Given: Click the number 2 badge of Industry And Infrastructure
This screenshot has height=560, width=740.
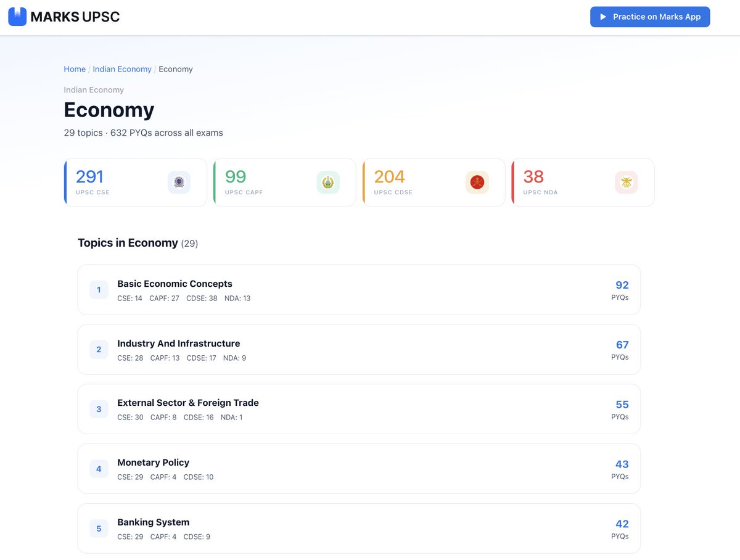Looking at the screenshot, I should tap(99, 350).
